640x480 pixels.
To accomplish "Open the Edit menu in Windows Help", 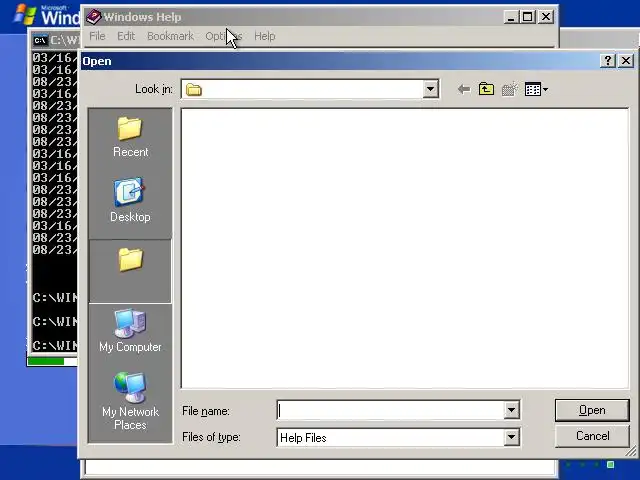I will (x=126, y=36).
